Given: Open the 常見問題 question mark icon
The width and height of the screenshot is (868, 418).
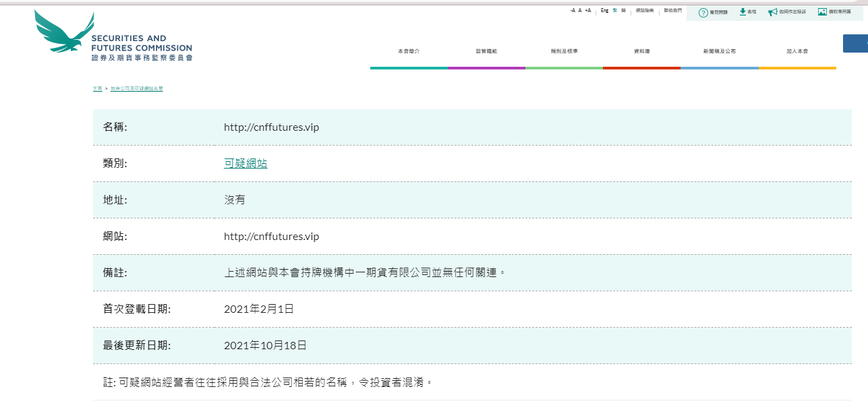Looking at the screenshot, I should (x=703, y=13).
